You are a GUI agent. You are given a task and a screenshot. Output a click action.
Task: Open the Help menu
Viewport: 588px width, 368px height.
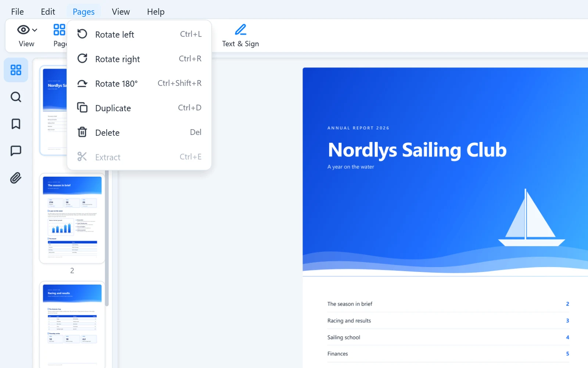click(x=155, y=12)
